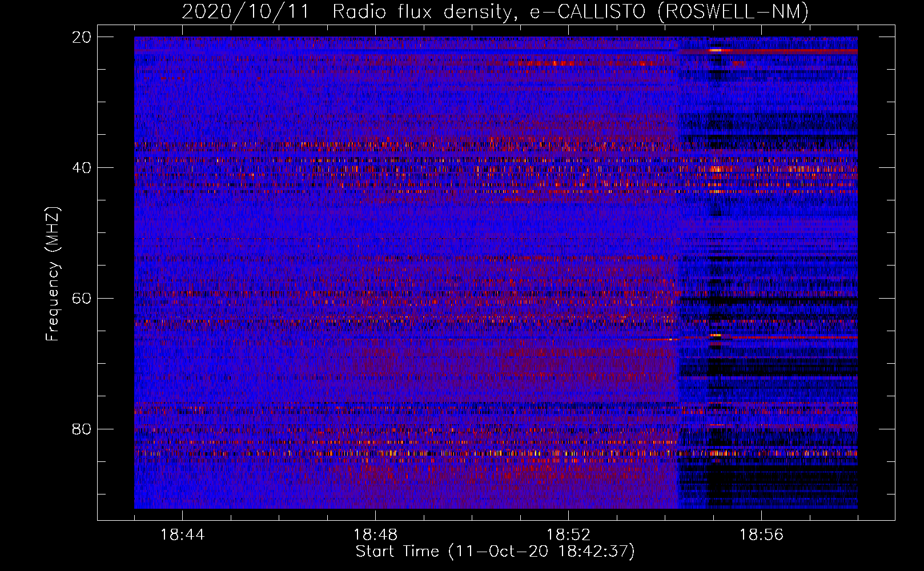Click the 'Start Time (11-Oct-20 18:42:37)' label

tap(495, 552)
